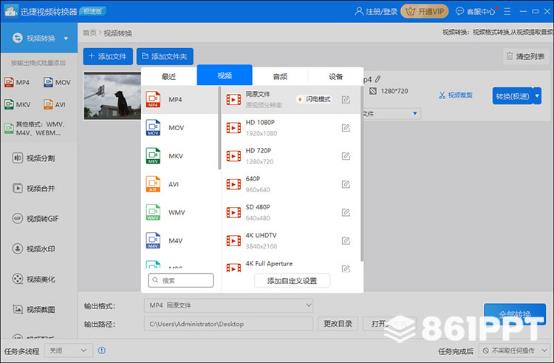Expand the arrow next to 转换 button

tap(537, 95)
